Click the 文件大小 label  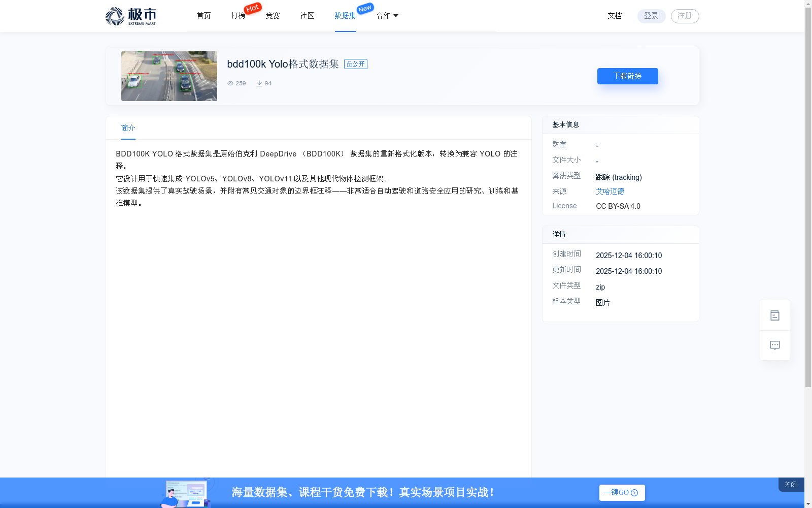[x=566, y=160]
